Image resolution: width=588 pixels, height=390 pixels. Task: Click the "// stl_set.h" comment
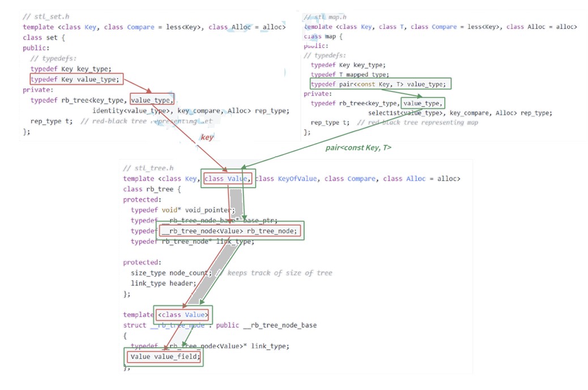coord(46,16)
